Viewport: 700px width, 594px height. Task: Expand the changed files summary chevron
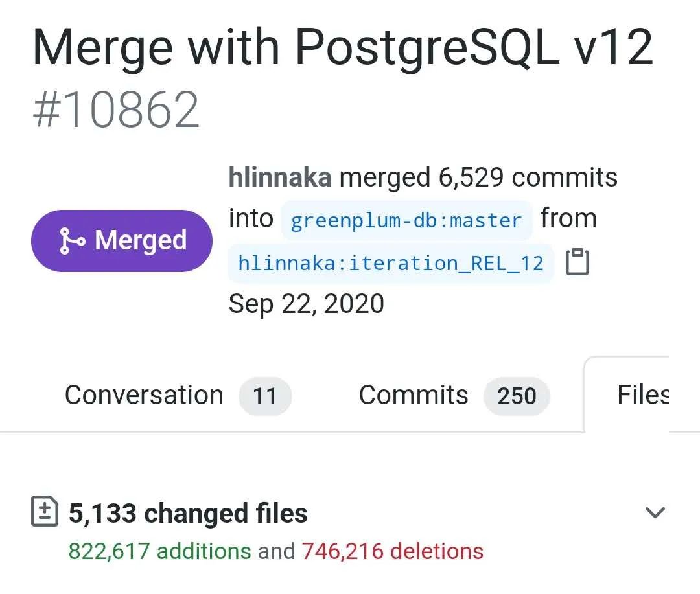(x=655, y=513)
